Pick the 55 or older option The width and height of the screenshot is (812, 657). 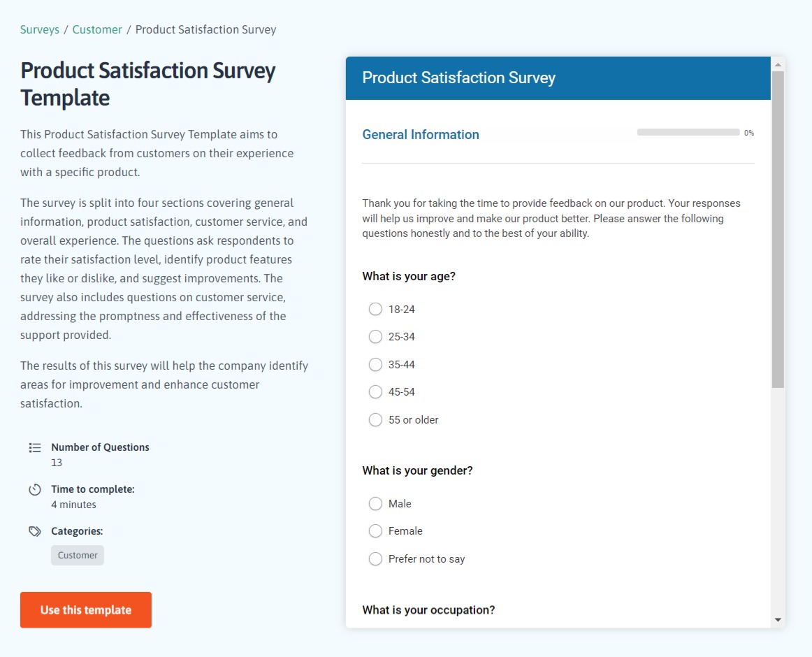375,419
